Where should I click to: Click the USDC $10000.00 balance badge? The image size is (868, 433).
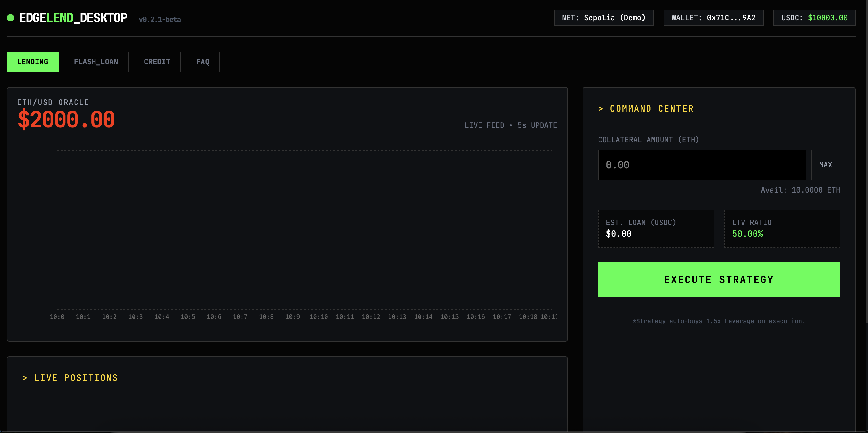click(814, 18)
